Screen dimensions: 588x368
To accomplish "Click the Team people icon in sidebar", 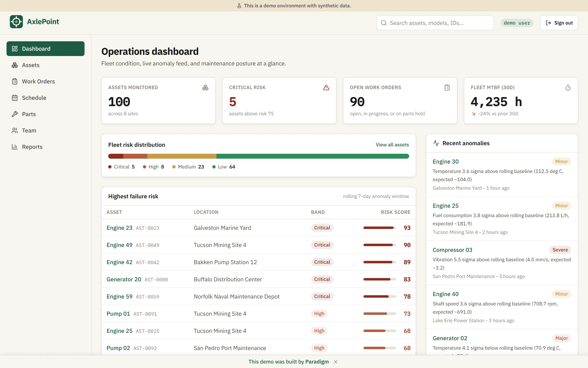I will pyautogui.click(x=14, y=130).
